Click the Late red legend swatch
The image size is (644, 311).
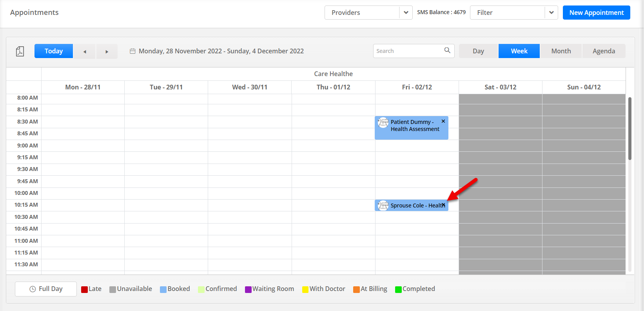point(84,289)
